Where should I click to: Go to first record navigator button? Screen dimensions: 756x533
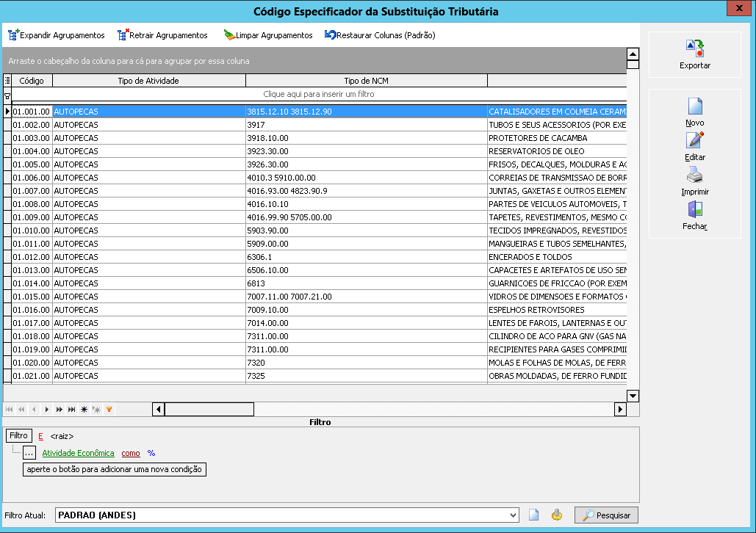(x=9, y=410)
